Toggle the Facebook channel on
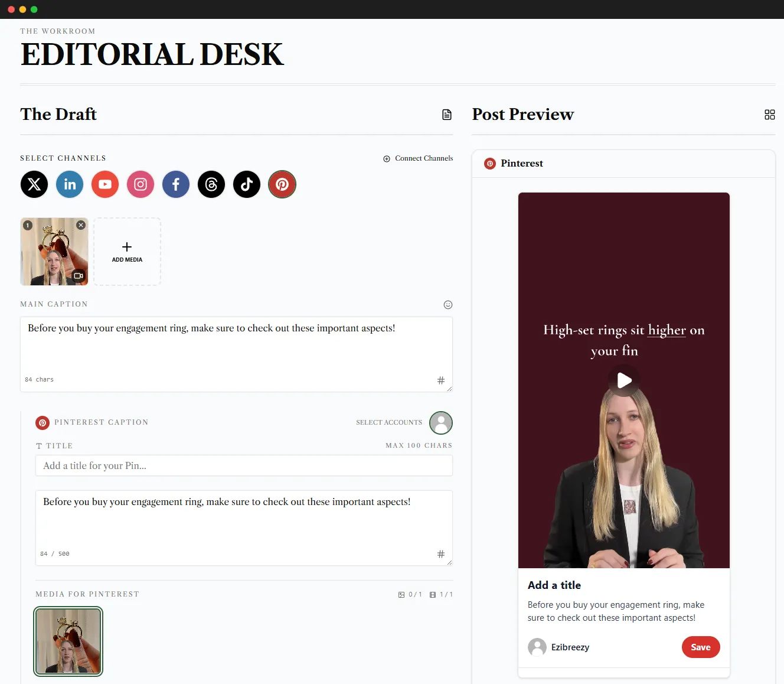The image size is (784, 684). click(x=175, y=184)
